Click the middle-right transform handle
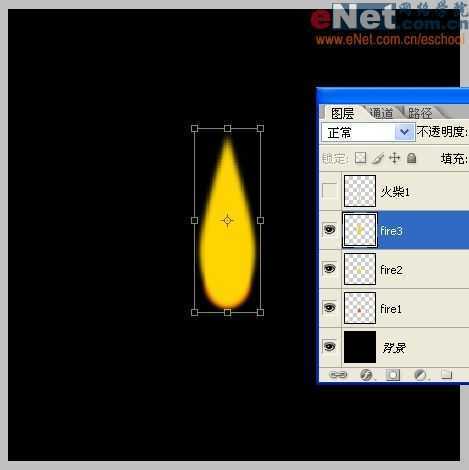Image resolution: width=469 pixels, height=470 pixels. (260, 220)
